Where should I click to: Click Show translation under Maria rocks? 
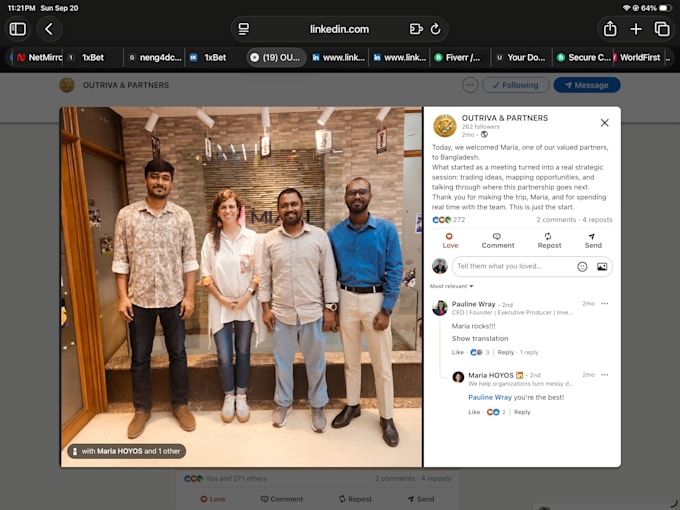point(480,338)
